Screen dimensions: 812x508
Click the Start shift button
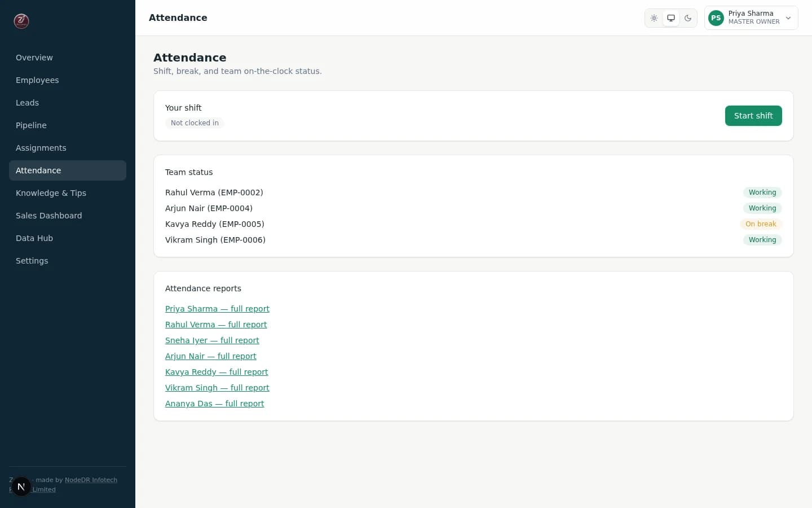753,116
